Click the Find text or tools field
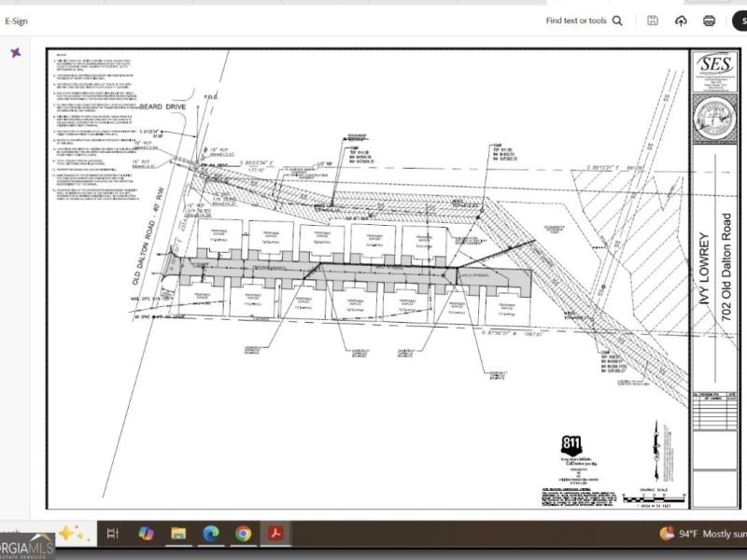The image size is (747, 560). click(576, 21)
